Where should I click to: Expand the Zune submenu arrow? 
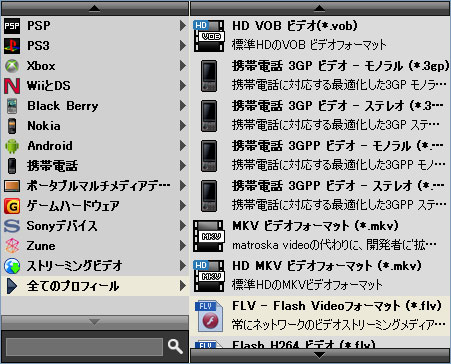pos(182,246)
